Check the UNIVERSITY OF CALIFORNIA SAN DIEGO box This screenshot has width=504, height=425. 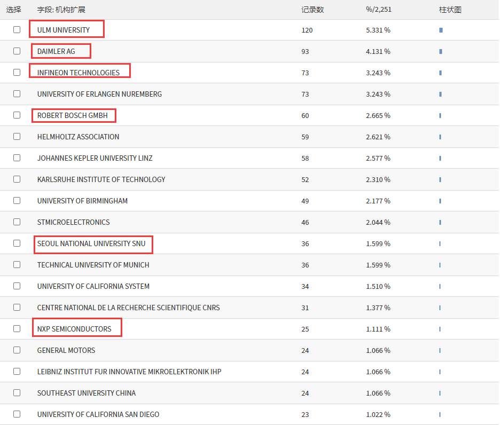click(x=17, y=414)
